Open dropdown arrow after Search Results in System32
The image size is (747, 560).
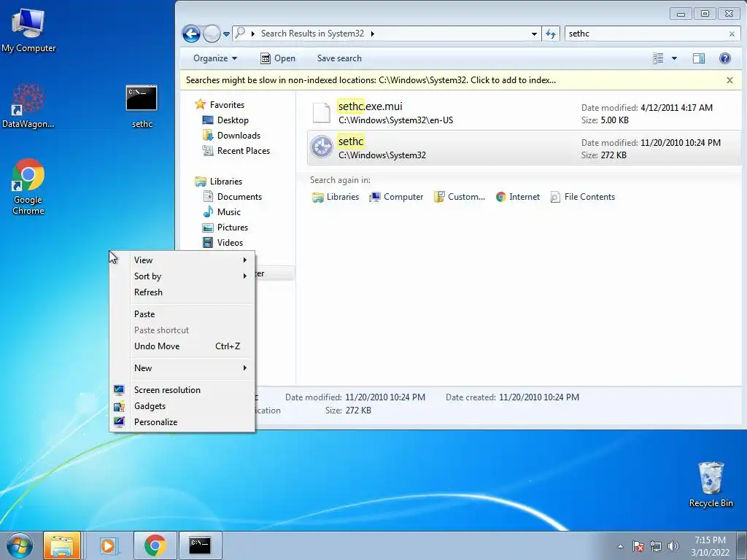[373, 34]
